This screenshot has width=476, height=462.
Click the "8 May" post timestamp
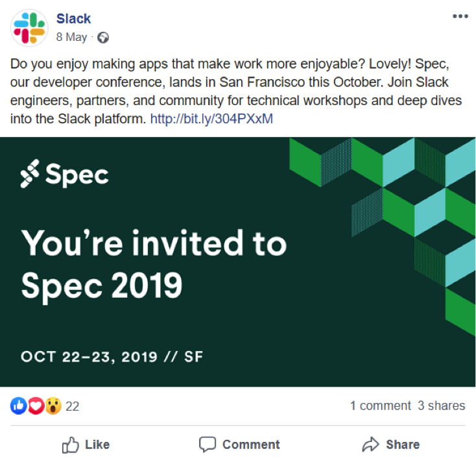71,37
